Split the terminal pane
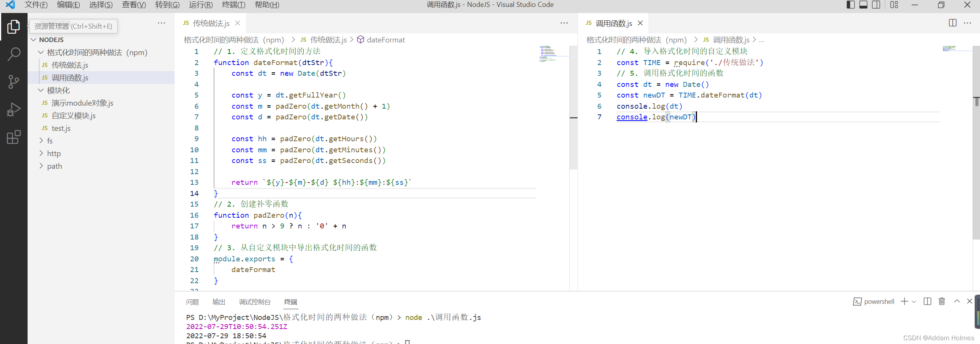This screenshot has height=344, width=980. coord(927,302)
